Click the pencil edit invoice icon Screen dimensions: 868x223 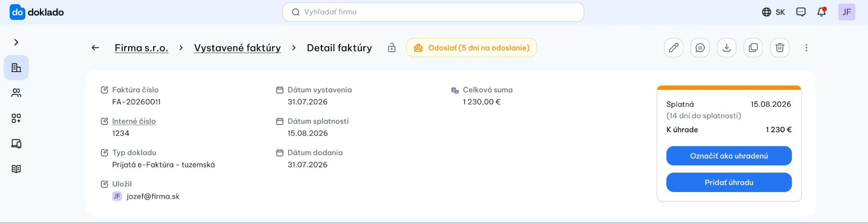pyautogui.click(x=673, y=47)
